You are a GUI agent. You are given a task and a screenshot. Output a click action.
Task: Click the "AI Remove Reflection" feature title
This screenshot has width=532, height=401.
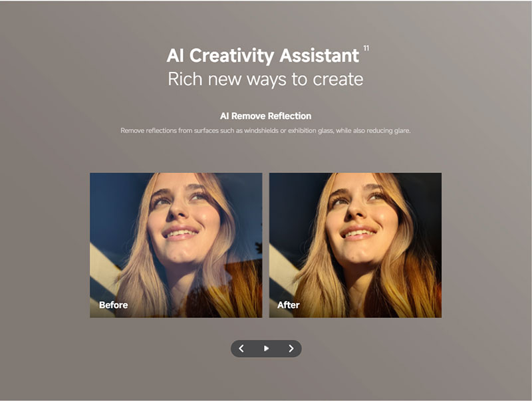pyautogui.click(x=265, y=116)
